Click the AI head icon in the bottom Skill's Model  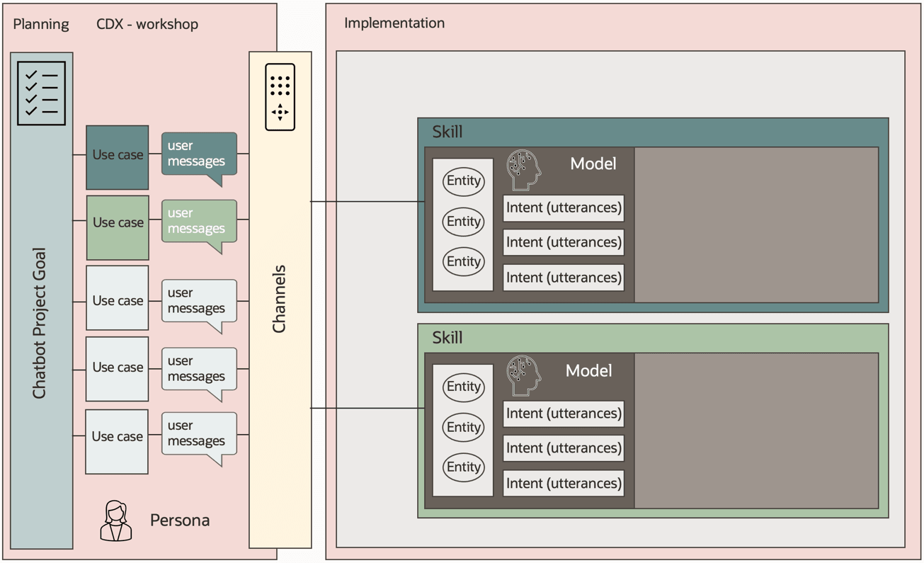click(x=522, y=375)
